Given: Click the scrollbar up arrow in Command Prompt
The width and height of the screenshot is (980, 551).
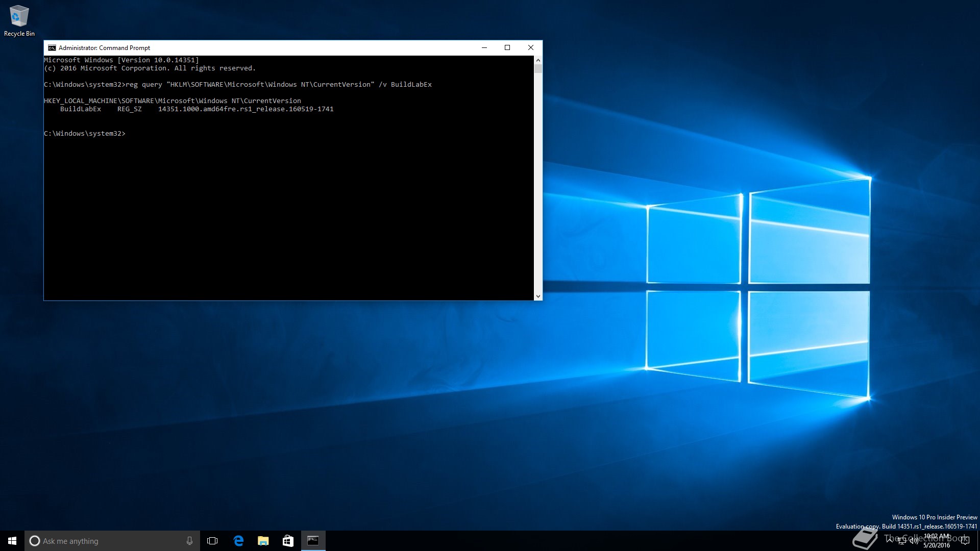Looking at the screenshot, I should pos(538,60).
